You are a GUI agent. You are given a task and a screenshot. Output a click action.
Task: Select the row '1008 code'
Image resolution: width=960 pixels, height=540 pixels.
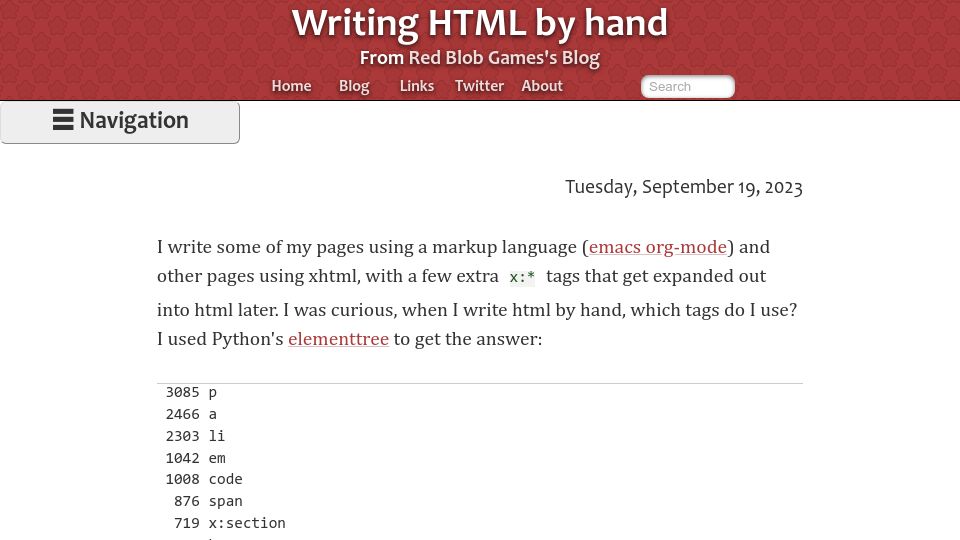point(204,479)
